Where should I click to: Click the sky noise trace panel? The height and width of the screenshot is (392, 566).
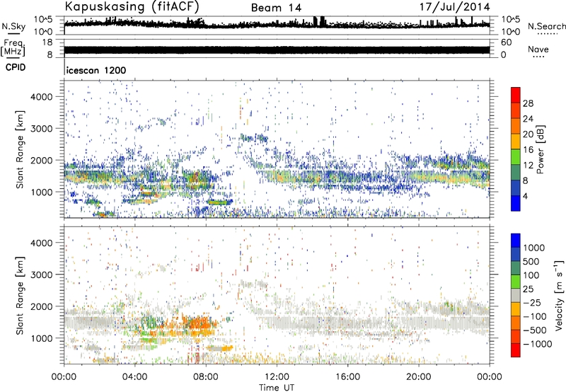(x=277, y=25)
